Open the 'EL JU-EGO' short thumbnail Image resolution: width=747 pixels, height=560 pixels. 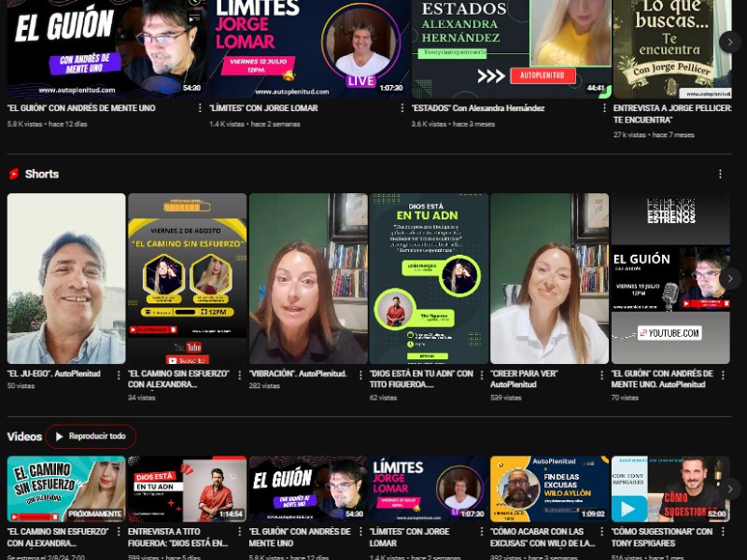(66, 278)
